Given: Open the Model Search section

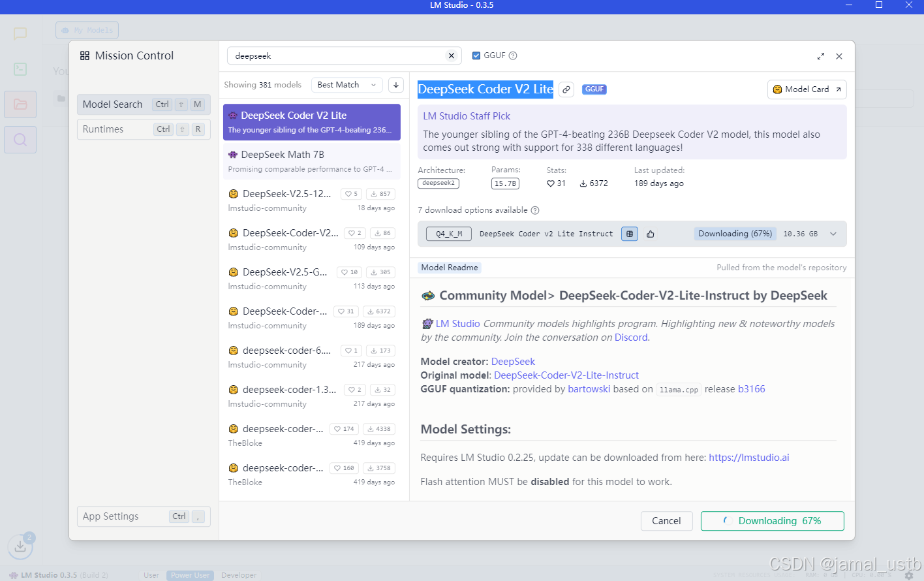Looking at the screenshot, I should coord(144,104).
